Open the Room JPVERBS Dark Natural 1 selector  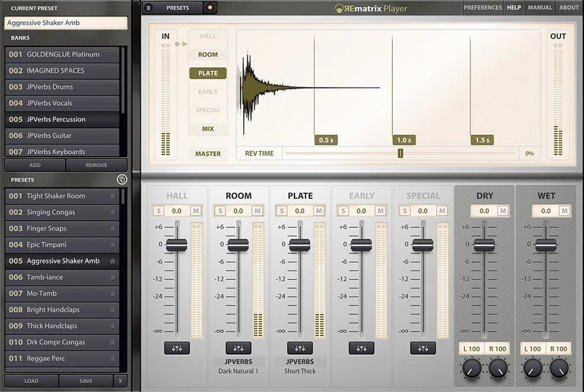[238, 366]
